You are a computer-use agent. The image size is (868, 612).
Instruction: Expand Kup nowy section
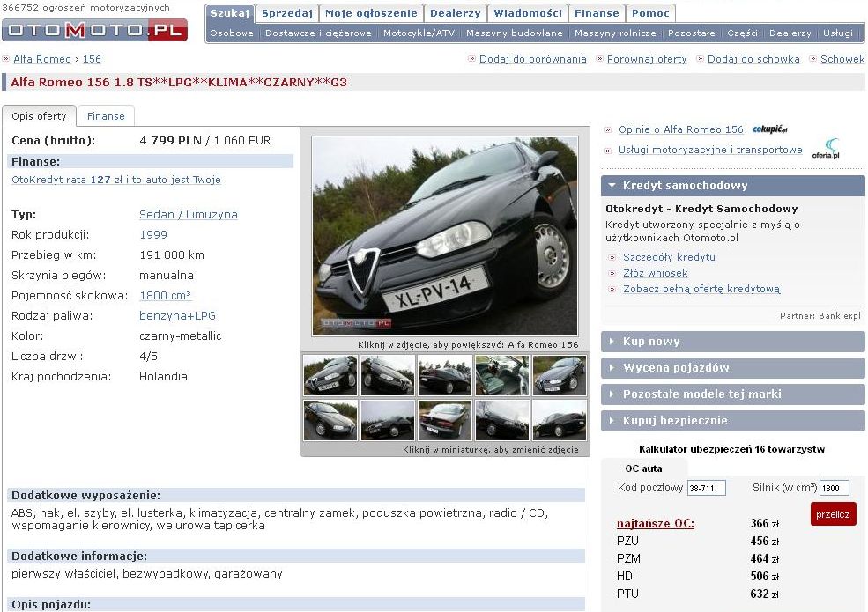point(733,342)
